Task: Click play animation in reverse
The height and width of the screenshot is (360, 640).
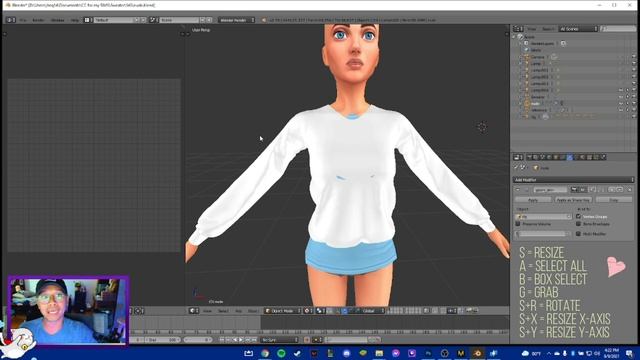Action: tap(235, 340)
